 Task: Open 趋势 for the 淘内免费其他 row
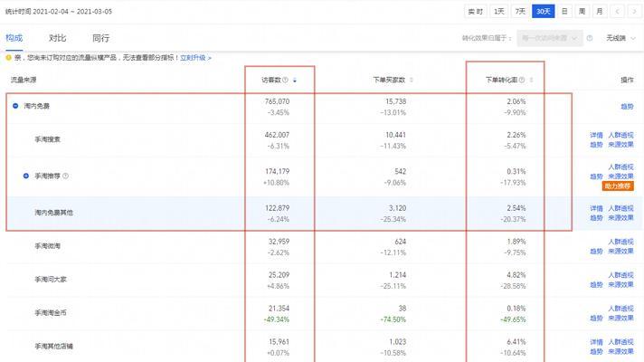(596, 218)
